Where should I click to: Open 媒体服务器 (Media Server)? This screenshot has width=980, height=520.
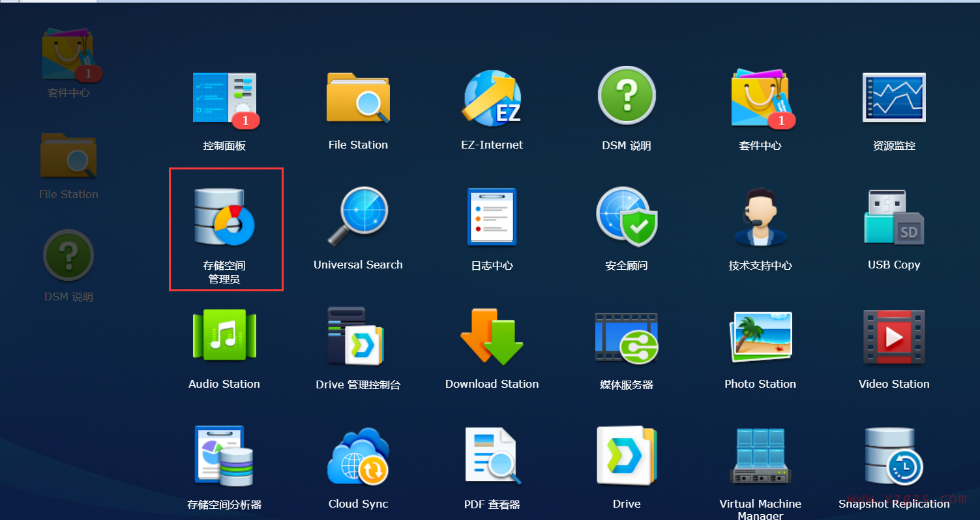pyautogui.click(x=626, y=337)
